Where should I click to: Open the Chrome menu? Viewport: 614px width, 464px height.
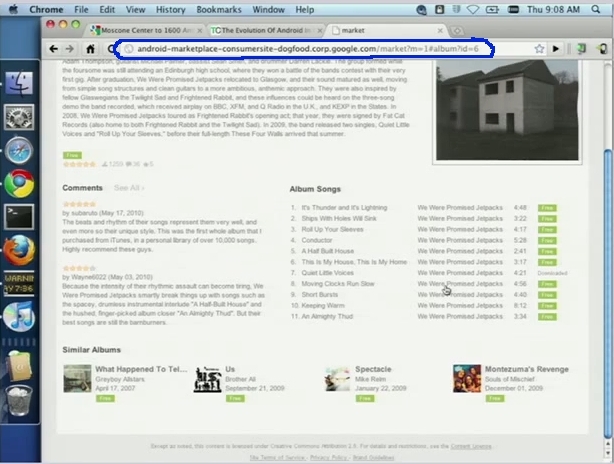(x=46, y=9)
